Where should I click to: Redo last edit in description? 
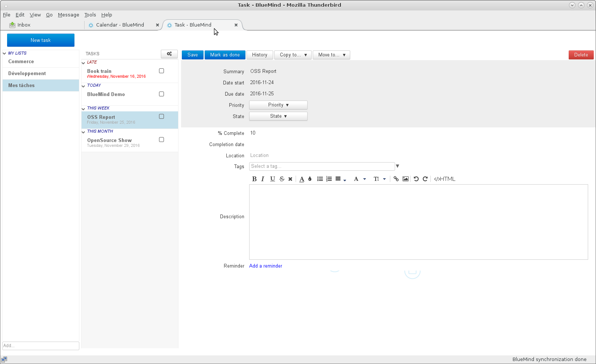click(x=425, y=179)
